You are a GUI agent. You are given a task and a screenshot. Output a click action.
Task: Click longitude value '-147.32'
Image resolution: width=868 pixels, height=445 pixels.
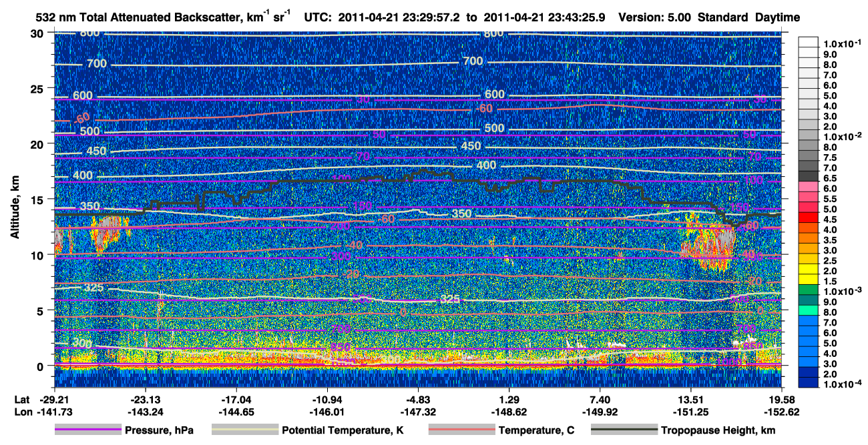pos(418,412)
